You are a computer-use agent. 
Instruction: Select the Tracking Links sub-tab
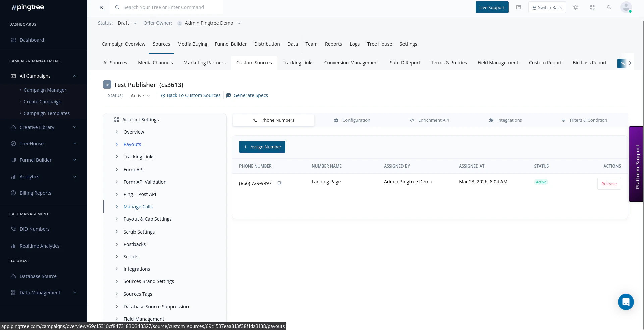298,63
